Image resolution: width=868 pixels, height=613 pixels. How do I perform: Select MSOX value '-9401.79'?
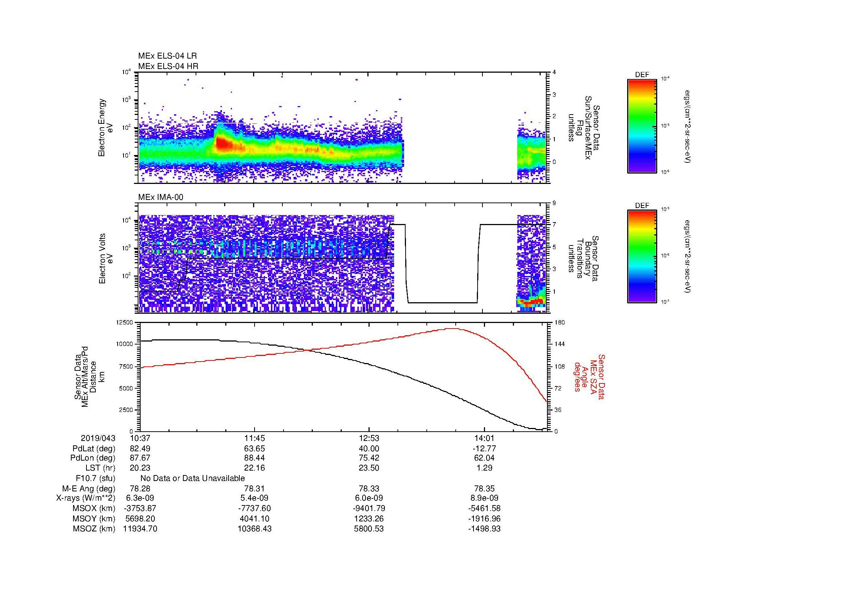[x=369, y=508]
